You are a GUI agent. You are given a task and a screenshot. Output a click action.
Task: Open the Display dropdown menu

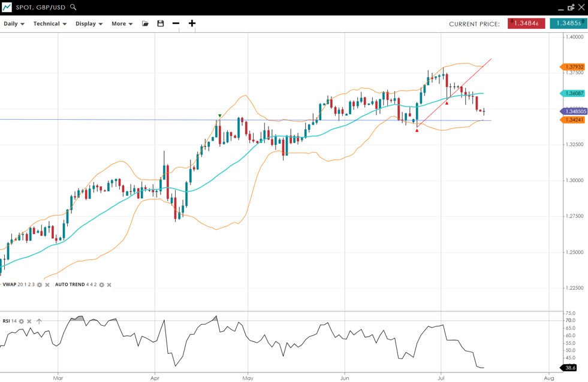point(89,24)
